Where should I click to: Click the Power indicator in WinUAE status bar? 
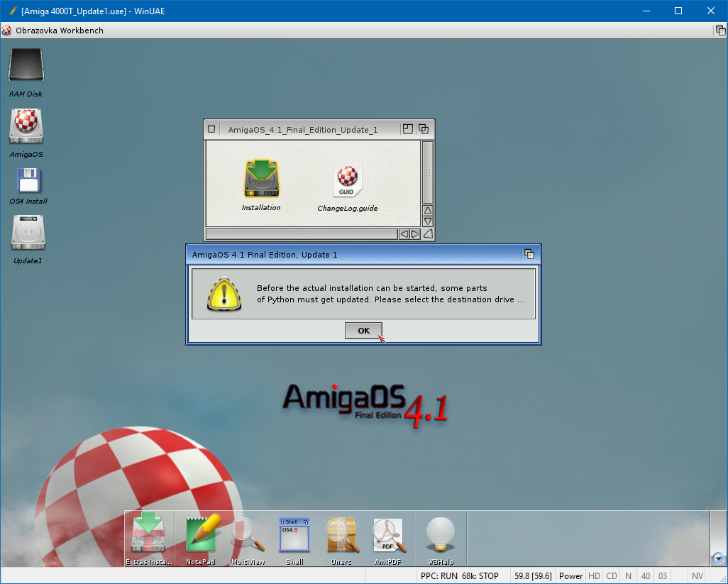click(570, 576)
